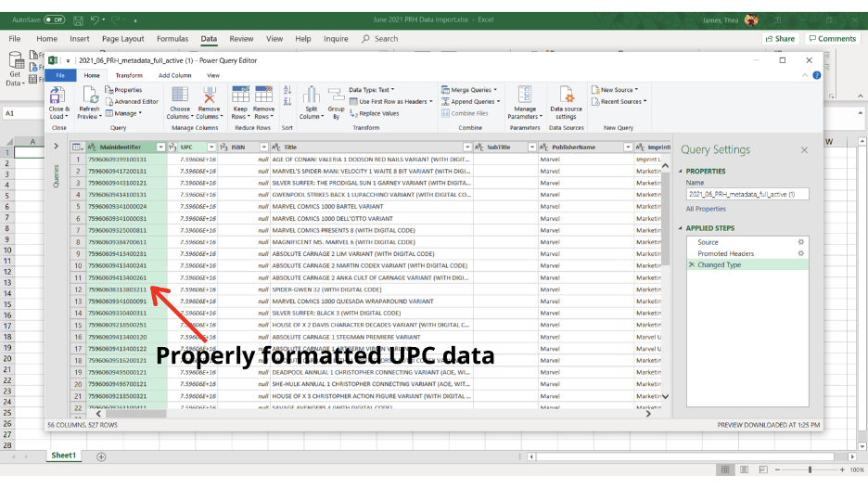The height and width of the screenshot is (488, 868).
Task: Click the Power Query help icon
Action: (816, 75)
